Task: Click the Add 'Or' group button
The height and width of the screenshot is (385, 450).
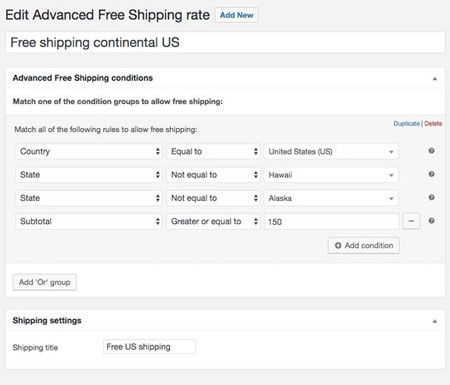Action: tap(45, 282)
